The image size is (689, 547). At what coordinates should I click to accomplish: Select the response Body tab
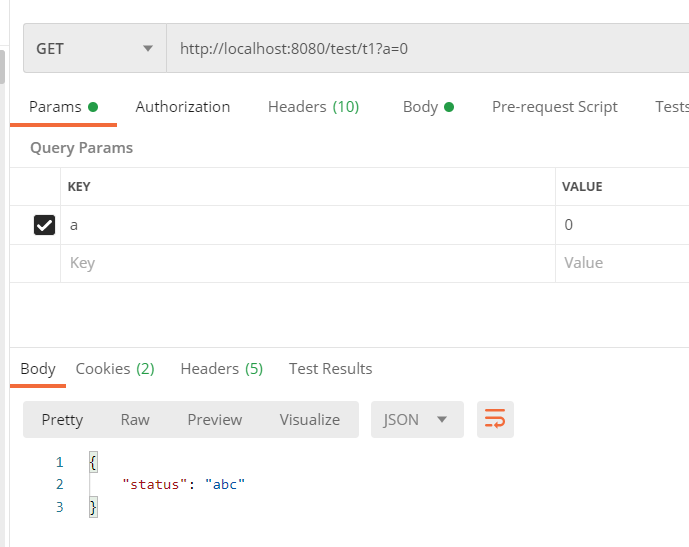coord(38,369)
